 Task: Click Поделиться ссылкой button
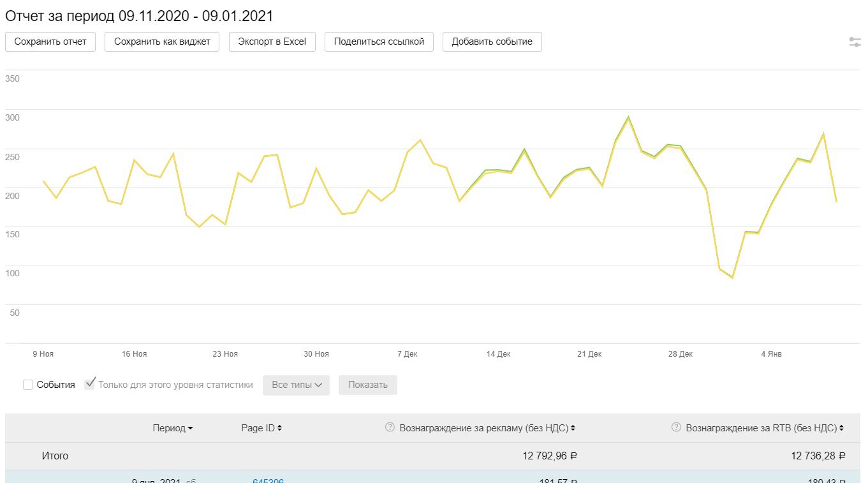tap(379, 41)
